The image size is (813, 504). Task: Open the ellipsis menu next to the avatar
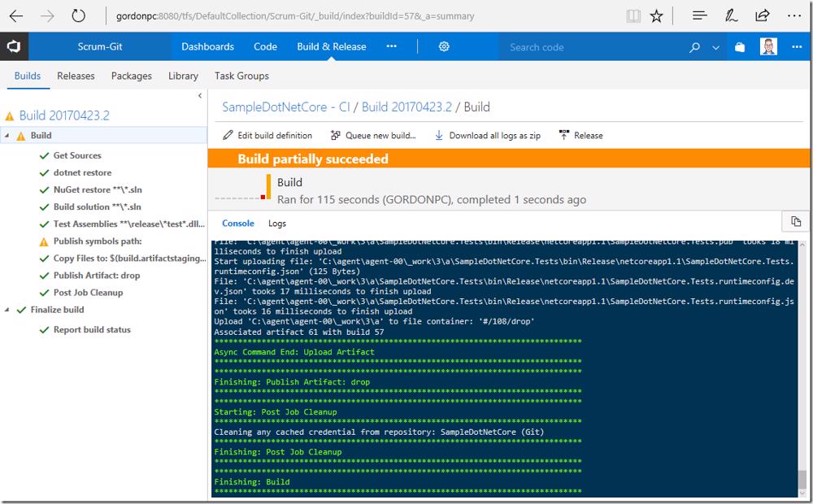(797, 46)
